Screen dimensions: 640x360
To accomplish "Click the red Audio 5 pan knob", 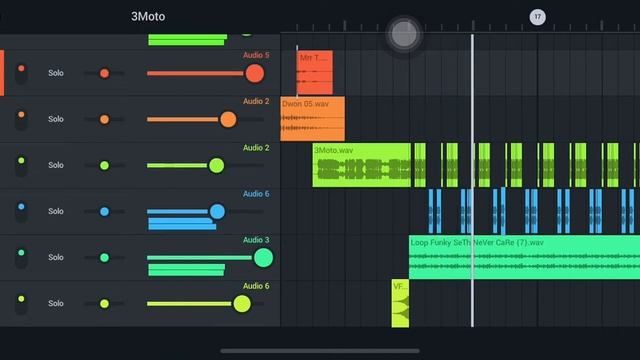I will (x=104, y=73).
